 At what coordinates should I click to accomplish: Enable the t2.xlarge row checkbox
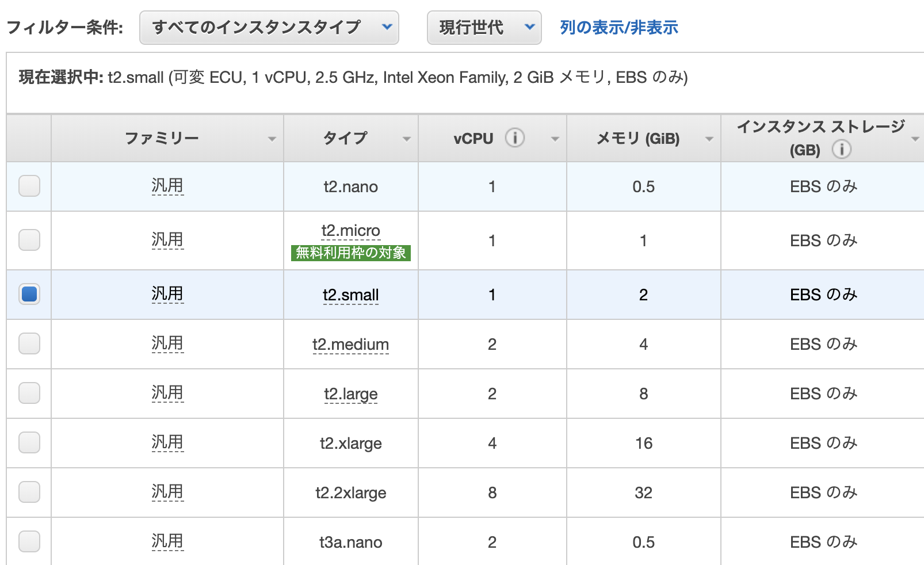click(x=29, y=442)
